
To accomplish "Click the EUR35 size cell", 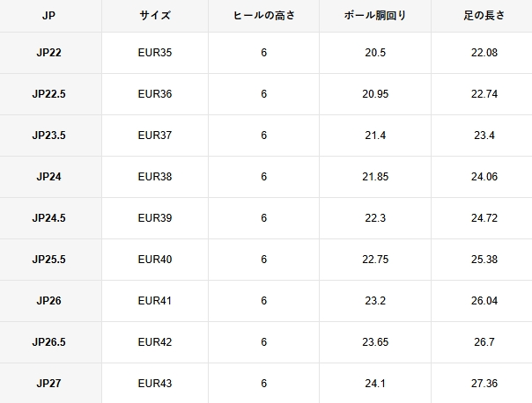I will coord(155,53).
